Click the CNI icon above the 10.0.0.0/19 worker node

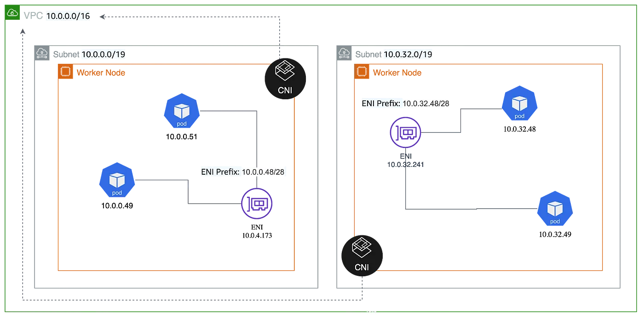pyautogui.click(x=285, y=77)
